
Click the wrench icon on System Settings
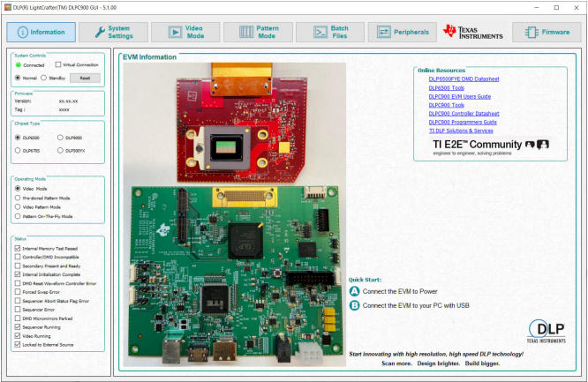click(x=100, y=33)
